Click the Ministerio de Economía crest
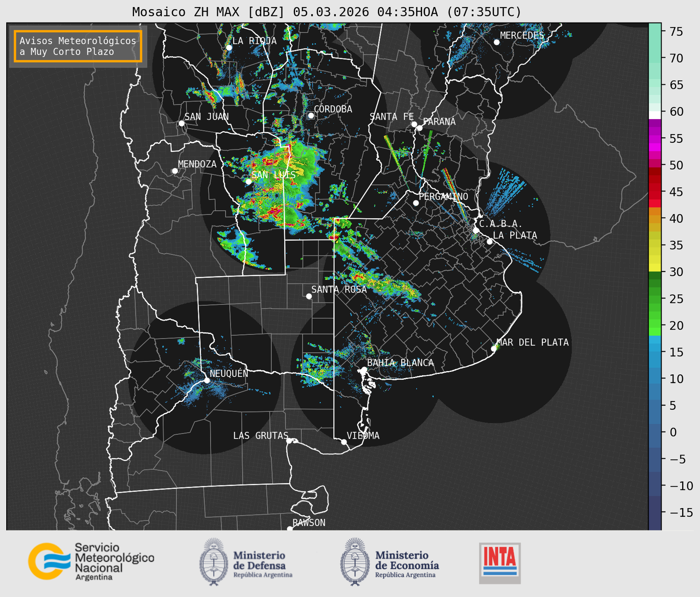The width and height of the screenshot is (700, 597). [x=355, y=561]
